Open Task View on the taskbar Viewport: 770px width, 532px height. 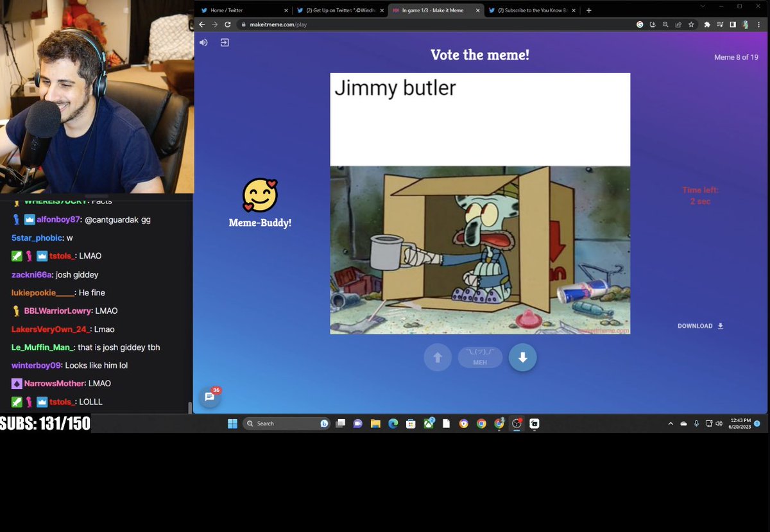(341, 424)
